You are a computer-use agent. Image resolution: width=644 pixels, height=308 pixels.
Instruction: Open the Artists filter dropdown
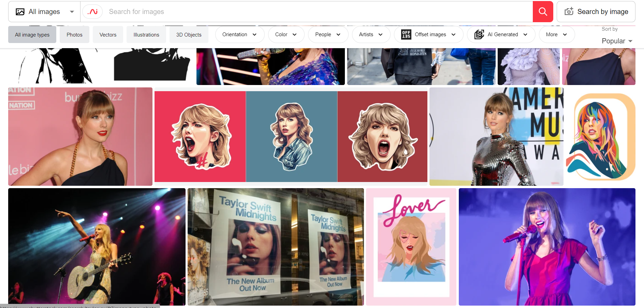tap(371, 34)
